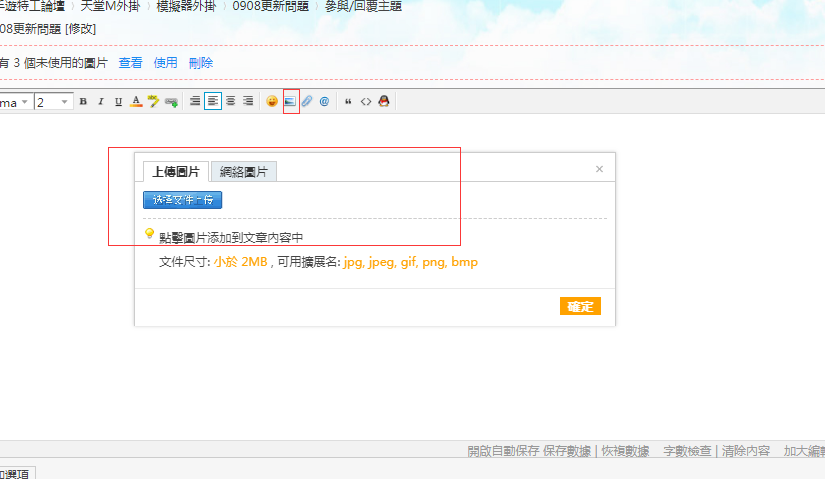This screenshot has width=825, height=479.
Task: Click the insert image toolbar icon
Action: pyautogui.click(x=290, y=101)
